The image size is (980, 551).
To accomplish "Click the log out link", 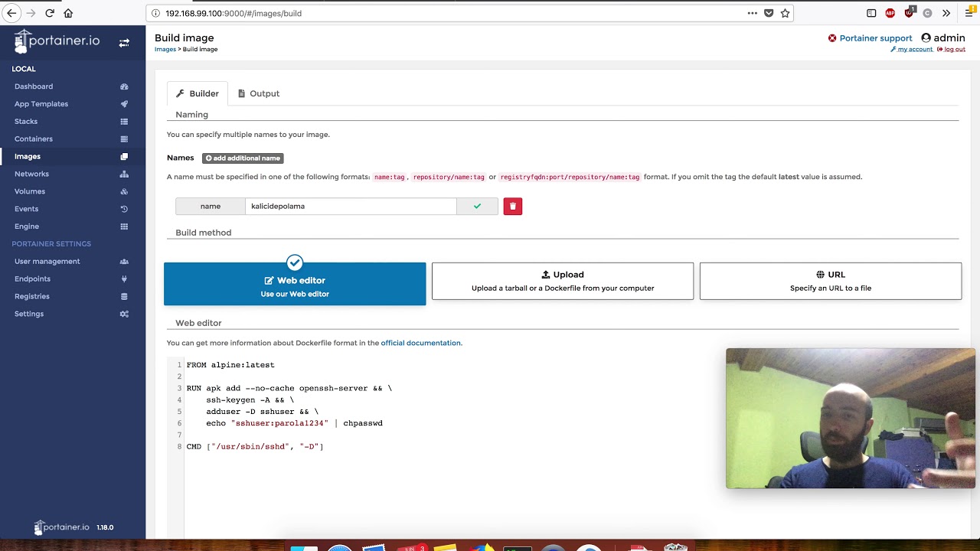I will (951, 49).
